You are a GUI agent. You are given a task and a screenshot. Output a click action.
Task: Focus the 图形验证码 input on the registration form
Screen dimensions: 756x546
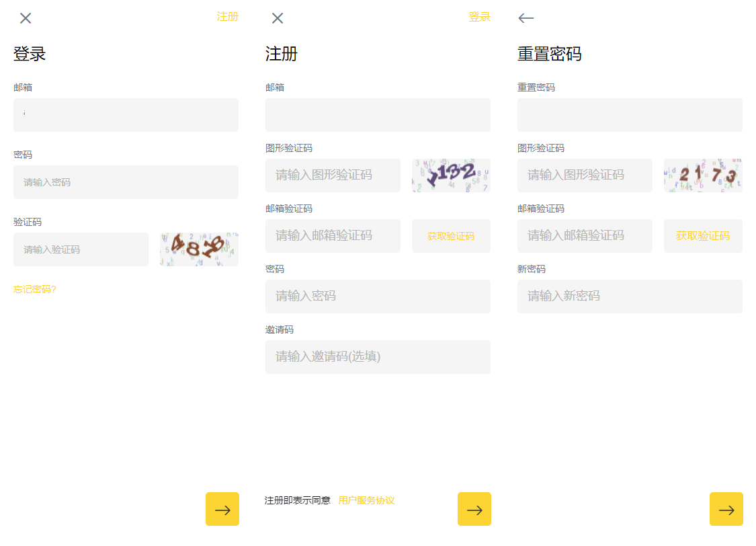coord(333,175)
